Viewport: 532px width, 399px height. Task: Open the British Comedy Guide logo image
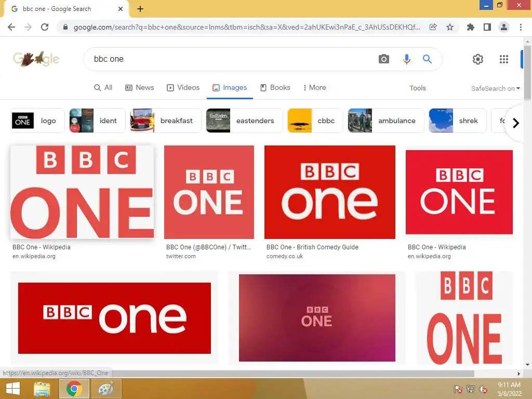pos(330,192)
